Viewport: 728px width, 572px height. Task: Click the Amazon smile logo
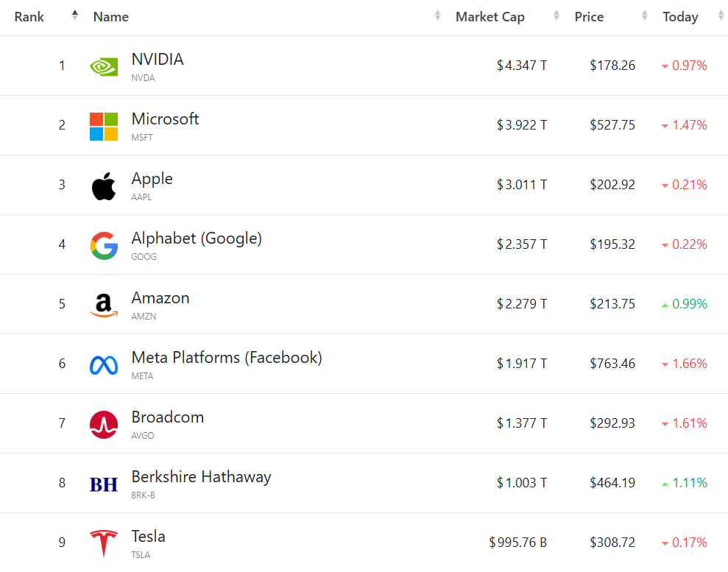click(x=104, y=305)
